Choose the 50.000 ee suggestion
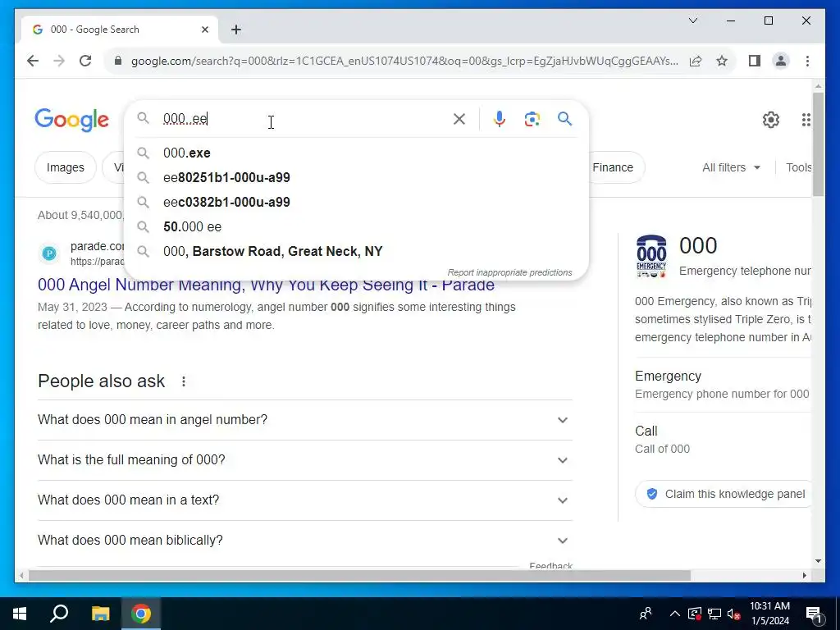 [x=356, y=226]
